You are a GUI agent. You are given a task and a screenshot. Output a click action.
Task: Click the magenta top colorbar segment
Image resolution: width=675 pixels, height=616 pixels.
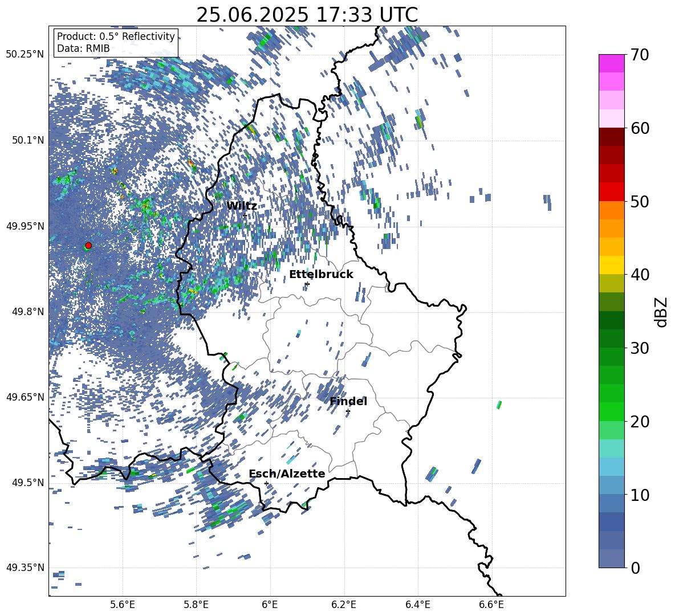pos(611,64)
